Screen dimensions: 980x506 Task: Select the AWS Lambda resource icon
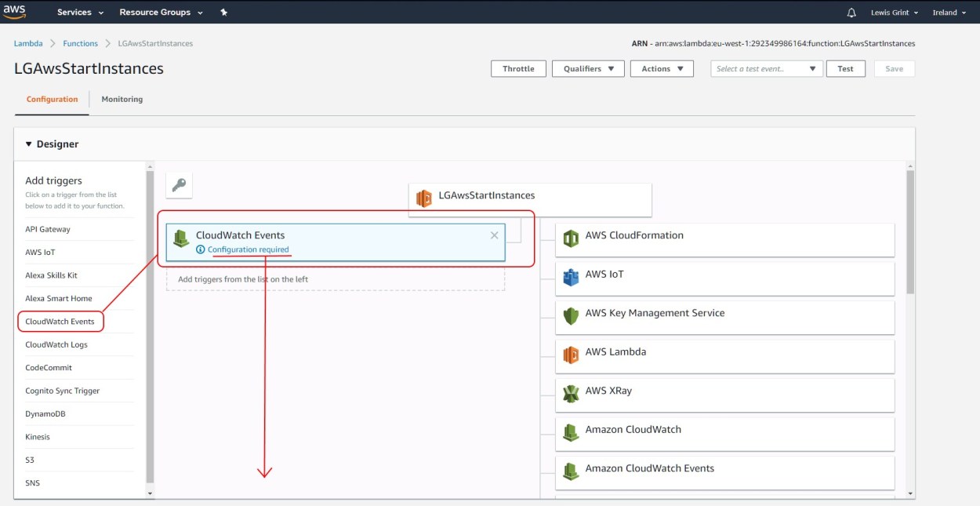[571, 355]
